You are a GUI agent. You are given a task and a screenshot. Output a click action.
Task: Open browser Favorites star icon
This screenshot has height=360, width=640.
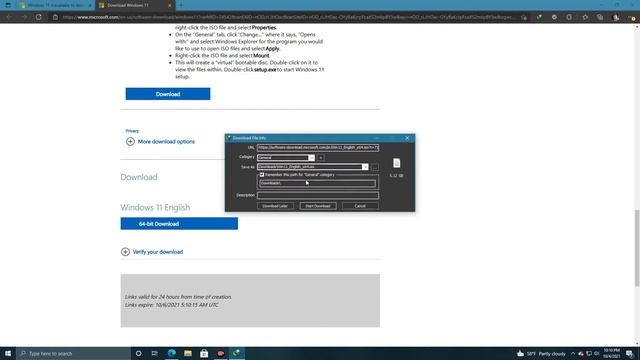585,17
